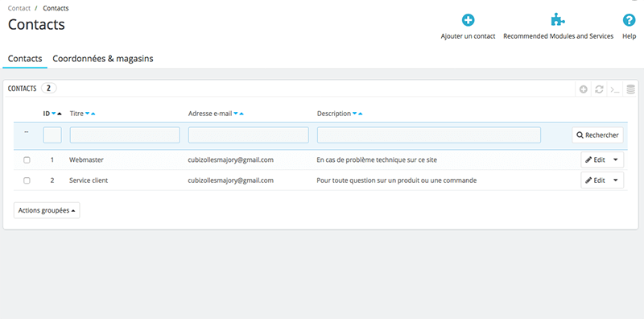
Task: Open Recommended Modules and Services puzzle icon
Action: 558,19
